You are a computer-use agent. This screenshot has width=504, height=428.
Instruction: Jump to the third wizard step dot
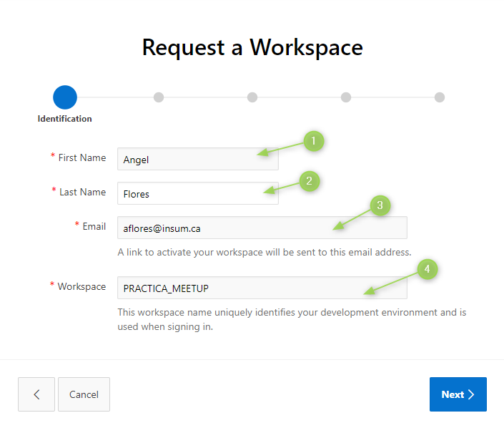(252, 97)
